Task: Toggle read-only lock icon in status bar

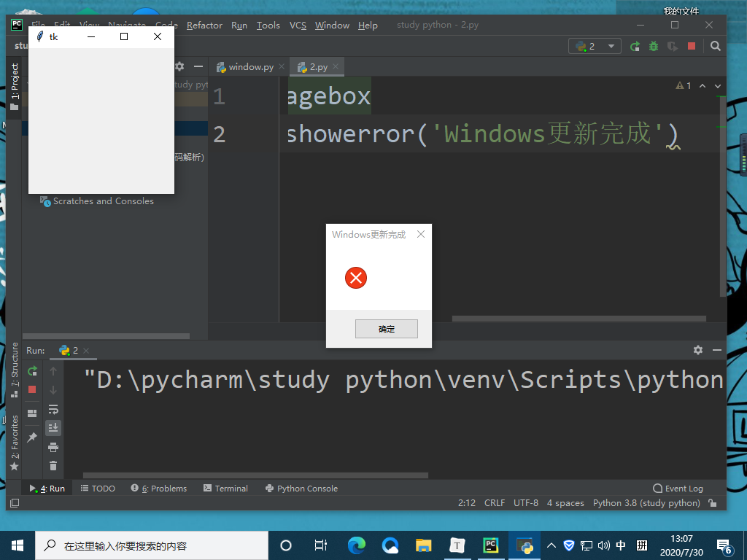Action: coord(713,503)
